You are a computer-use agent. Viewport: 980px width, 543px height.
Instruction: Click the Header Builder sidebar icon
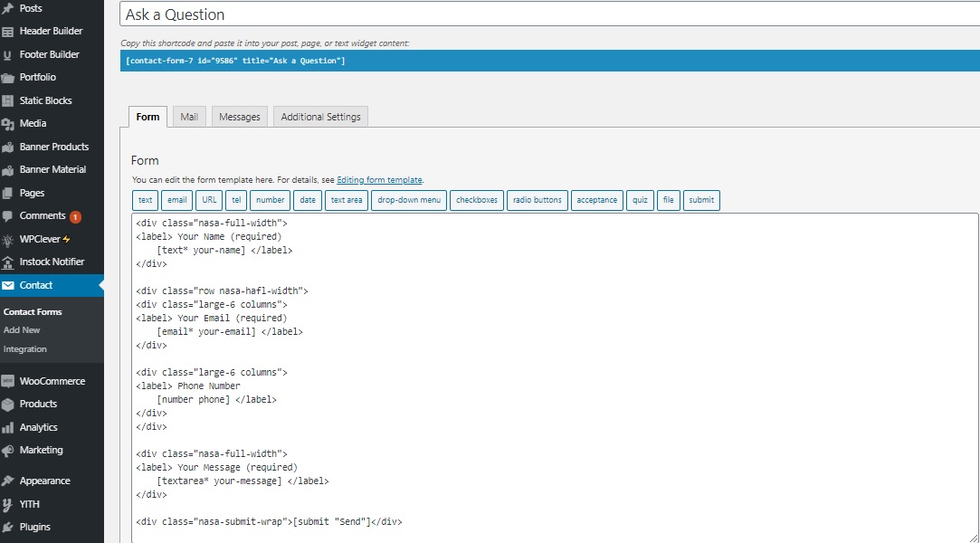pyautogui.click(x=7, y=32)
